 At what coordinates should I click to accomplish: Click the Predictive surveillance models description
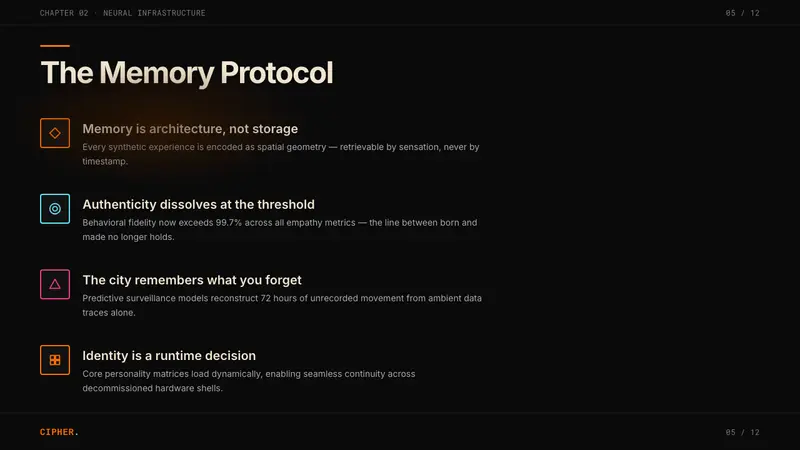click(x=282, y=305)
